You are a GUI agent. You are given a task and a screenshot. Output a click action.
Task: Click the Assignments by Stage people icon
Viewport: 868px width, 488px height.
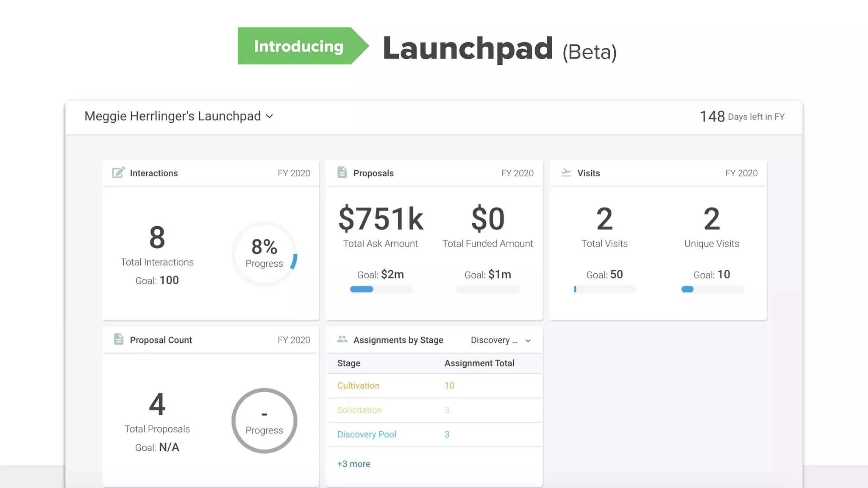pos(342,339)
